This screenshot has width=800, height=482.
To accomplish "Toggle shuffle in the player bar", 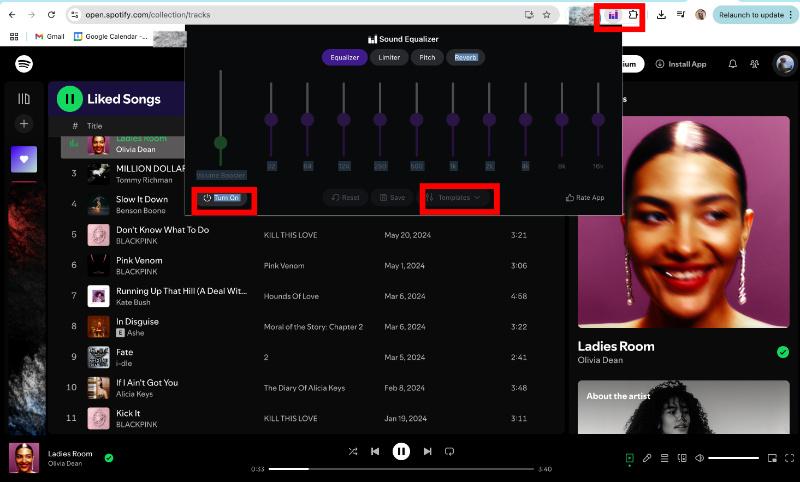I will point(352,451).
